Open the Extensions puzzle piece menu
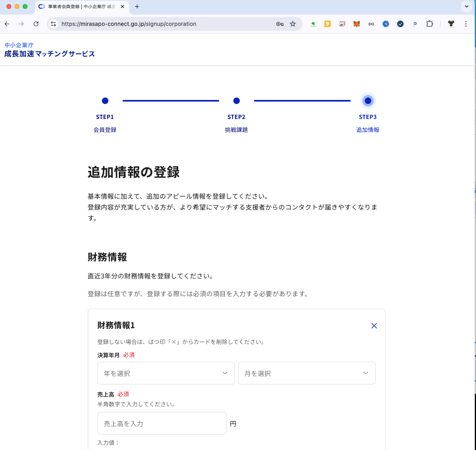 [x=429, y=24]
